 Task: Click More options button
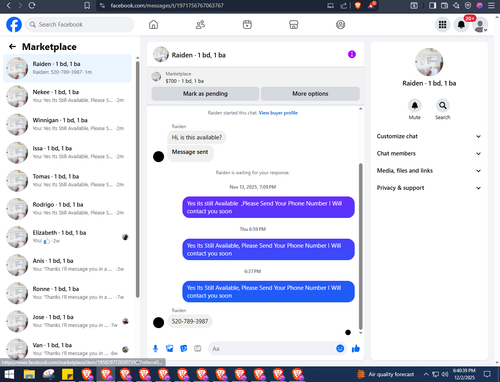(310, 94)
